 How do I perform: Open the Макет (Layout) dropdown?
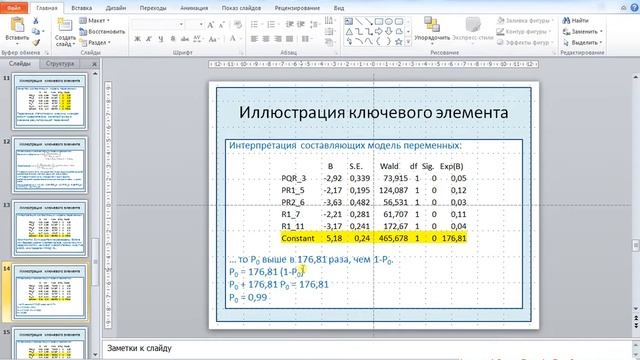(x=94, y=20)
